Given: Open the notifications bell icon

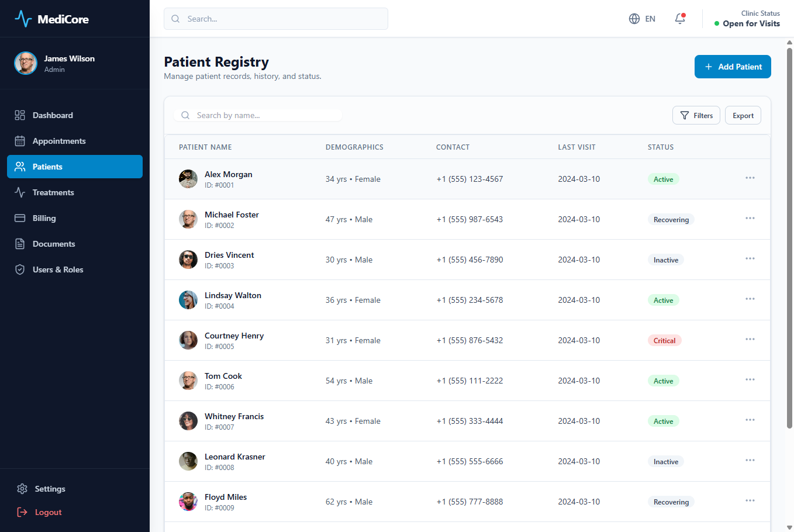Looking at the screenshot, I should pyautogui.click(x=680, y=19).
